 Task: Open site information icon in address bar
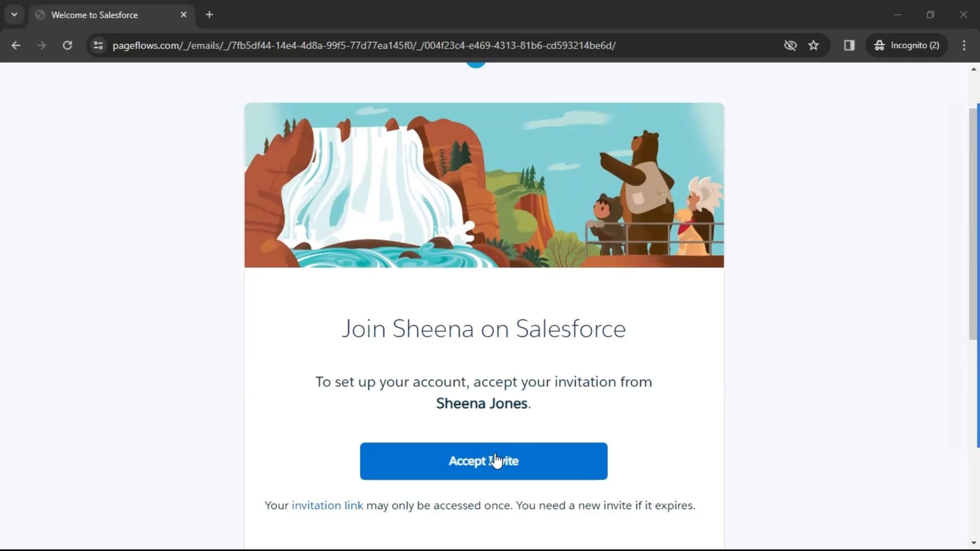[x=99, y=45]
